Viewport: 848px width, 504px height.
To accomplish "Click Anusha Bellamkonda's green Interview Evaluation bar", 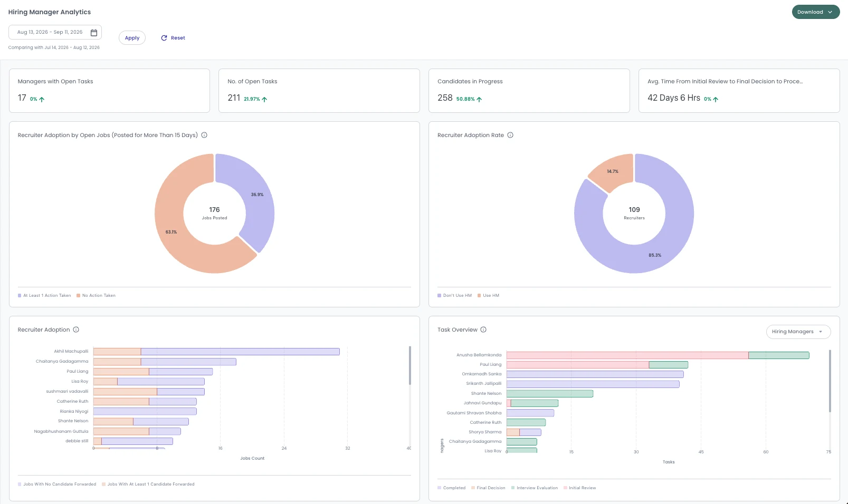I will pyautogui.click(x=779, y=355).
